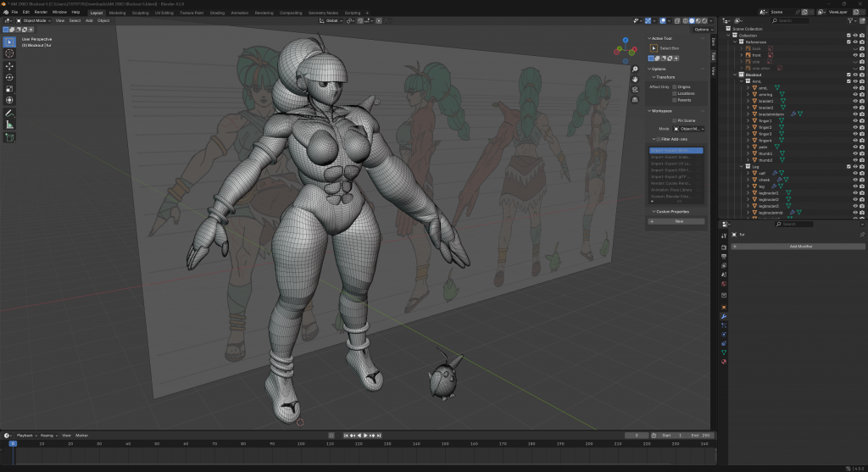Tick the Pin Scene checkbox
Image resolution: width=868 pixels, height=472 pixels.
674,120
